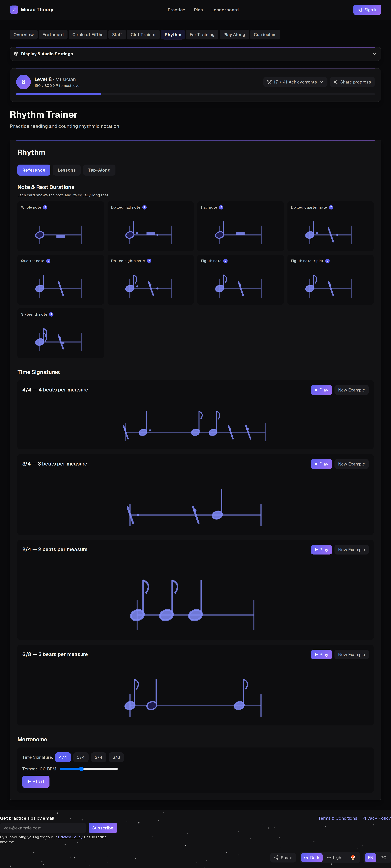Play the 4/4 example
391x868 pixels.
click(x=321, y=390)
